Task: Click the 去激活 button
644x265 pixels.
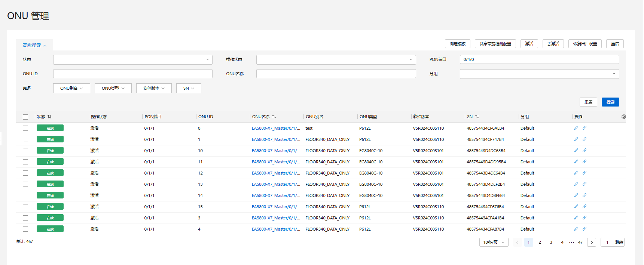Action: (553, 44)
